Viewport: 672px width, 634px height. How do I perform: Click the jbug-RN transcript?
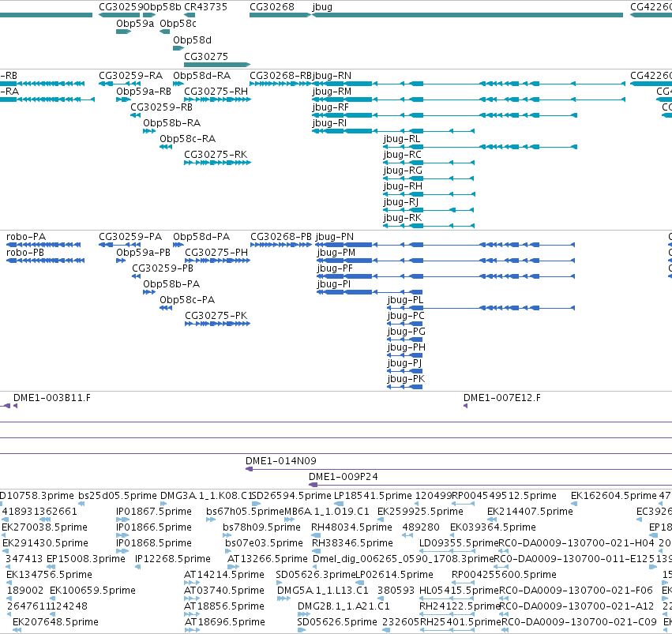pos(468,84)
